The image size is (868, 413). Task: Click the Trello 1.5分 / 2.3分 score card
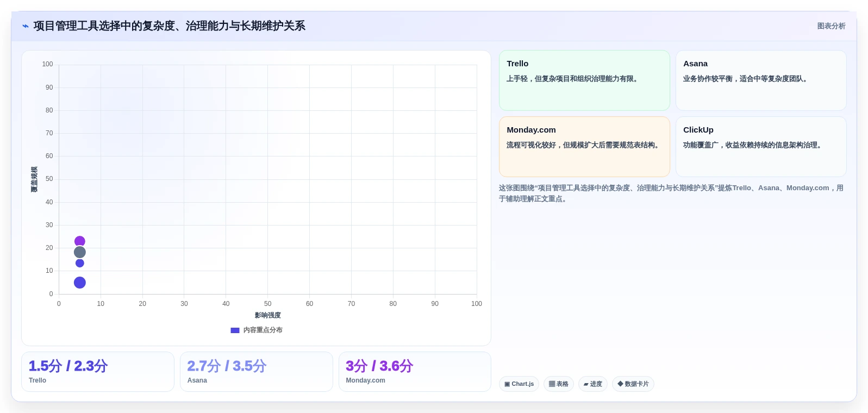pos(98,372)
